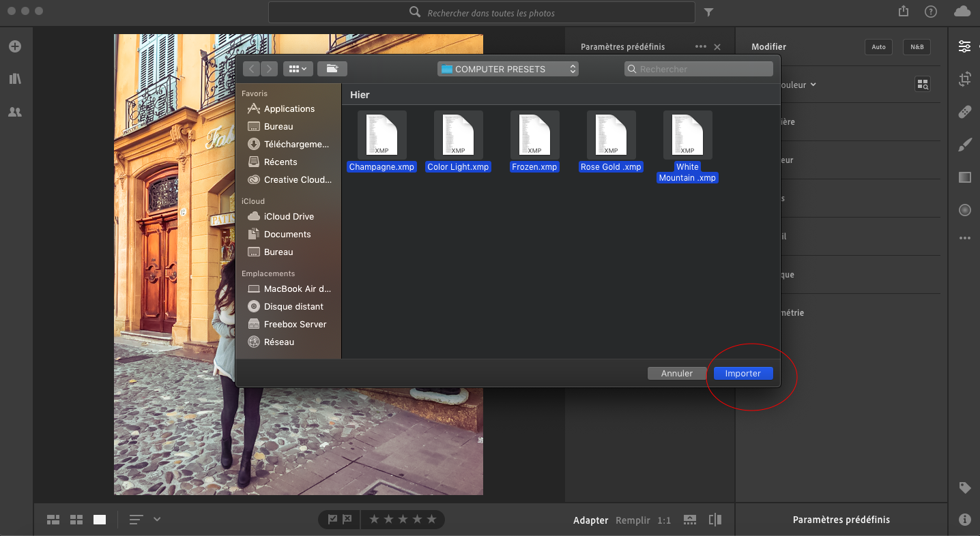The image size is (980, 536).
Task: Open the Linear gradient tool
Action: pos(964,177)
